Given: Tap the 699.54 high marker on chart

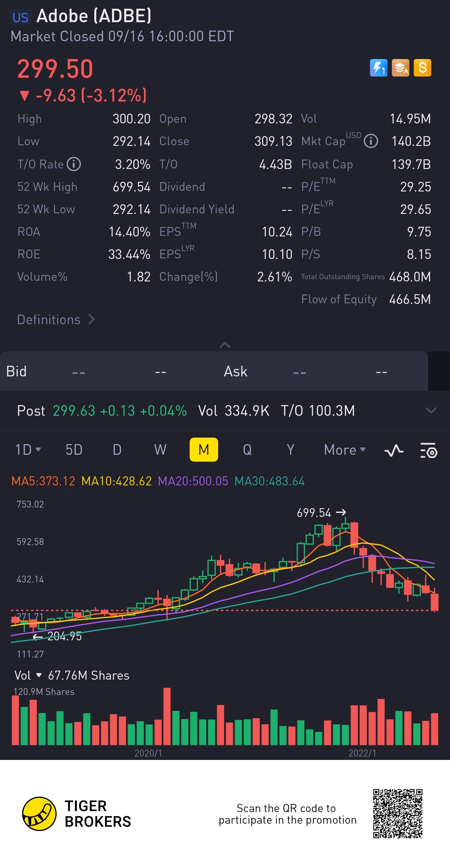Looking at the screenshot, I should pos(321,513).
